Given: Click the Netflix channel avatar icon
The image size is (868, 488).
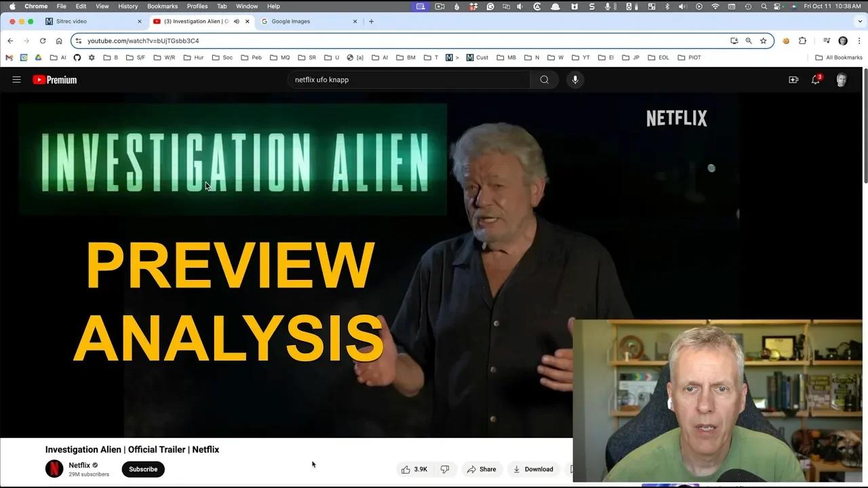Looking at the screenshot, I should point(54,468).
